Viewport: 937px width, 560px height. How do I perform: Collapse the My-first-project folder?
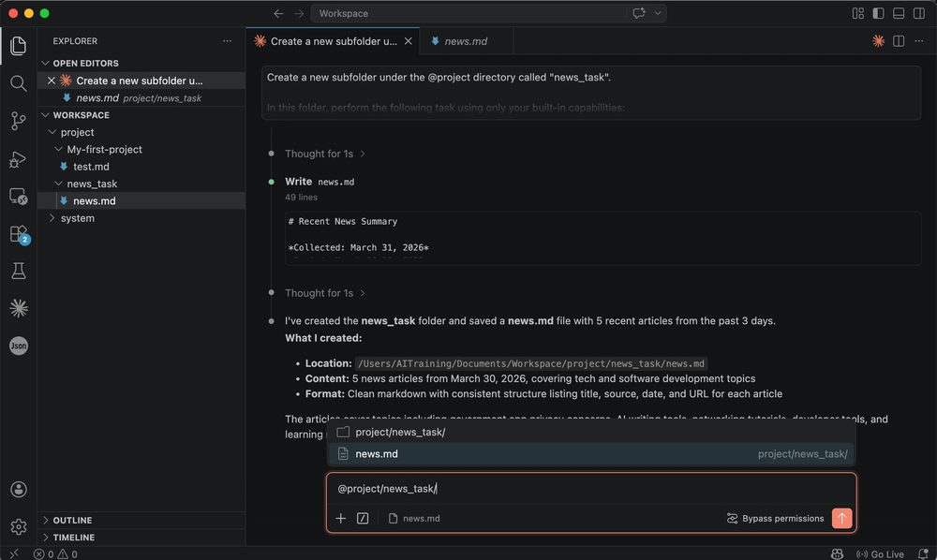(x=104, y=150)
